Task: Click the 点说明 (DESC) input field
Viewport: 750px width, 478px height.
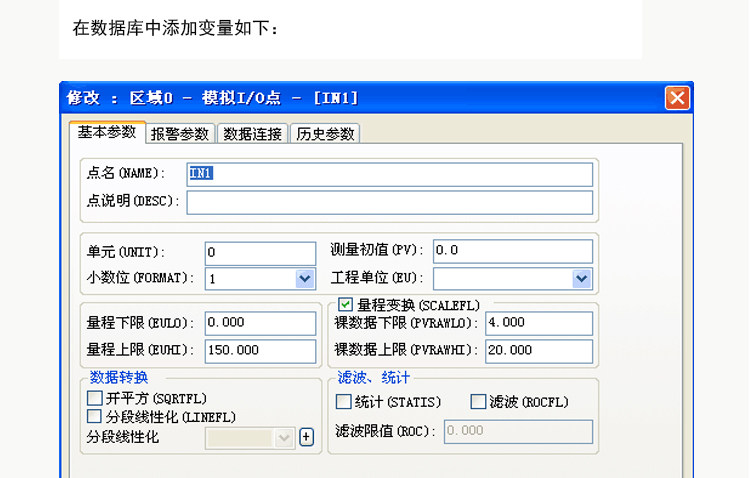Action: (x=390, y=202)
